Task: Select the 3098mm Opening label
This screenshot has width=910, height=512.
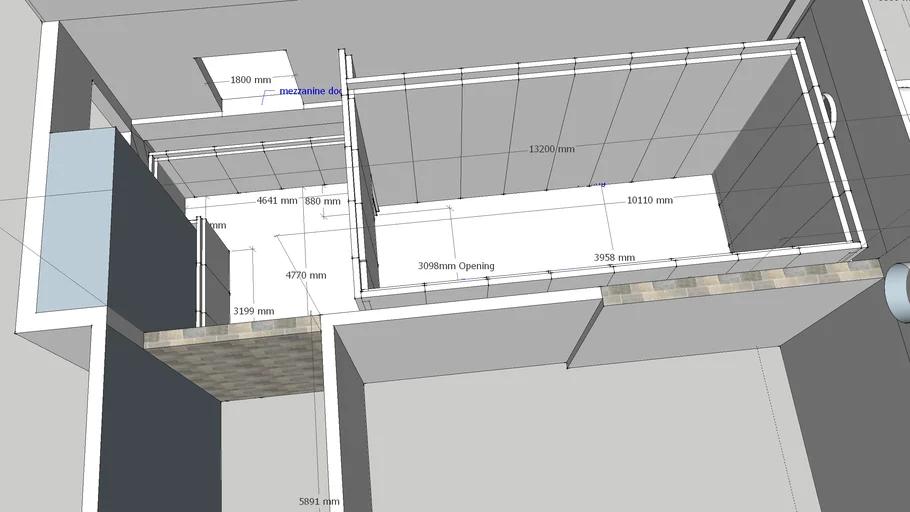Action: pos(456,266)
